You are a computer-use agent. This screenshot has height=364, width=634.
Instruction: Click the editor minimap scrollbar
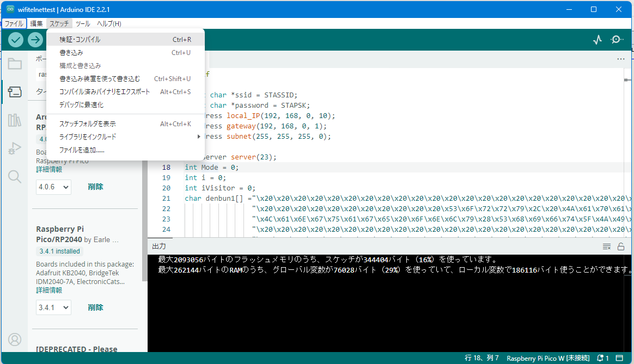tap(627, 153)
